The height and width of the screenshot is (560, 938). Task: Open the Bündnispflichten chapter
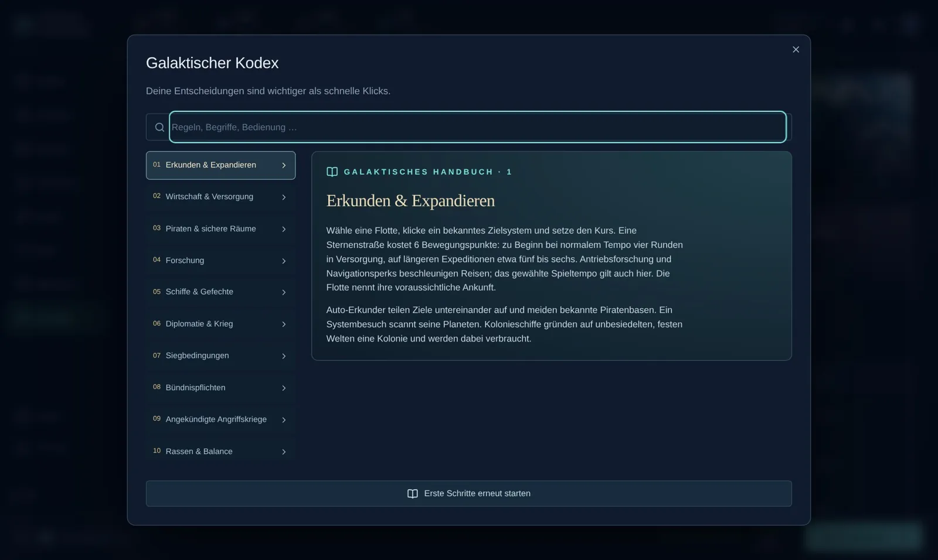pyautogui.click(x=220, y=388)
